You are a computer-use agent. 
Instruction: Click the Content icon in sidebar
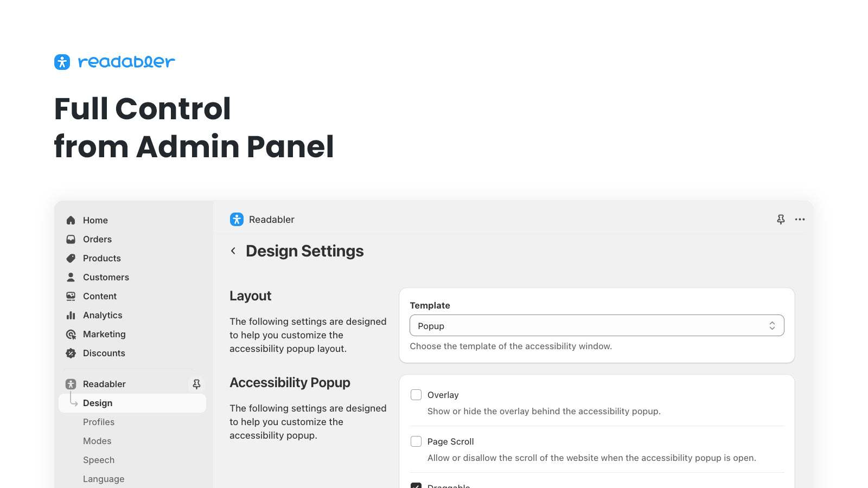click(x=71, y=296)
